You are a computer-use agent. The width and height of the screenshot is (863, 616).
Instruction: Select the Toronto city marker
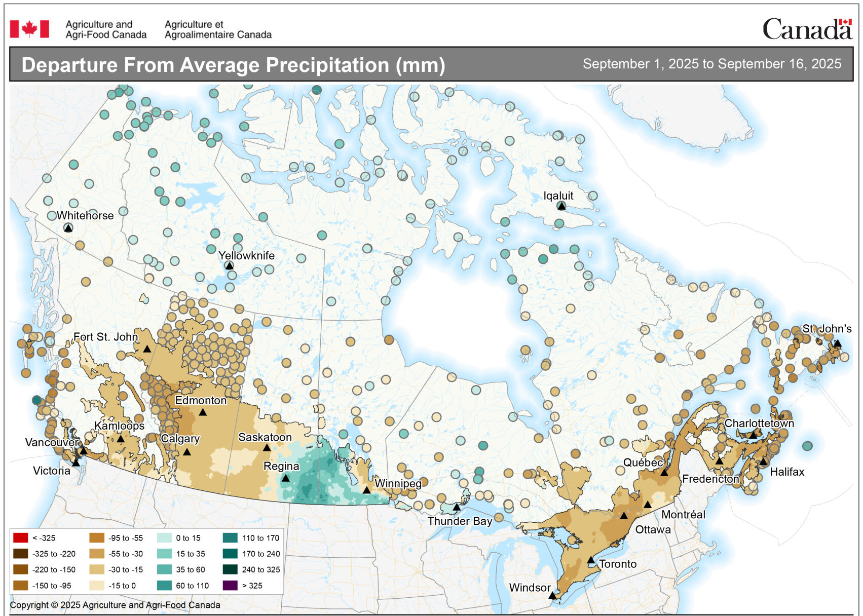tap(591, 561)
